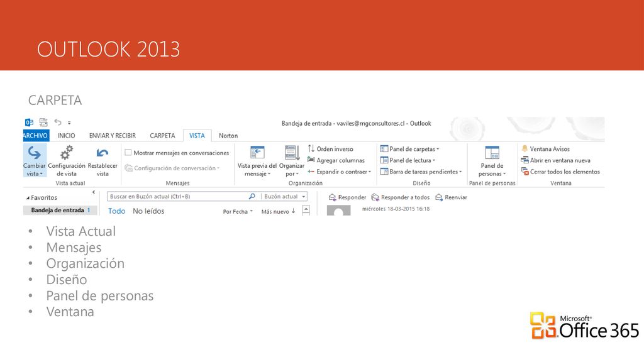Viewport: 644px width, 362px height.
Task: Collapse the Favoritos group
Action: (28, 198)
